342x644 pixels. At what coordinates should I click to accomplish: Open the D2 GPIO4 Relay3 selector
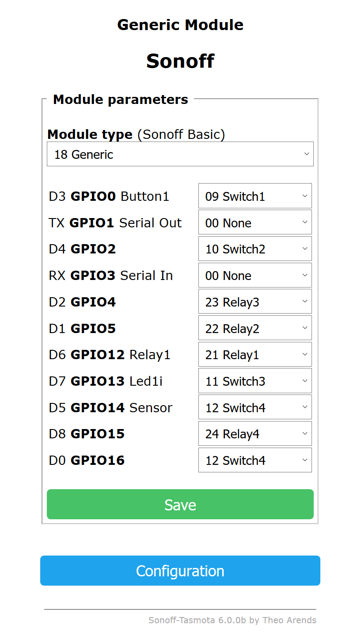pyautogui.click(x=255, y=301)
